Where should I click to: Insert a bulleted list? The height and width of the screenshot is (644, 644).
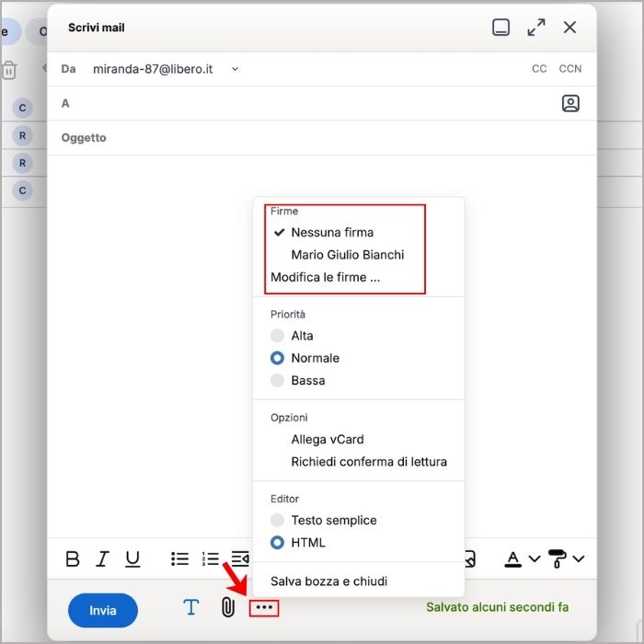coord(180,558)
